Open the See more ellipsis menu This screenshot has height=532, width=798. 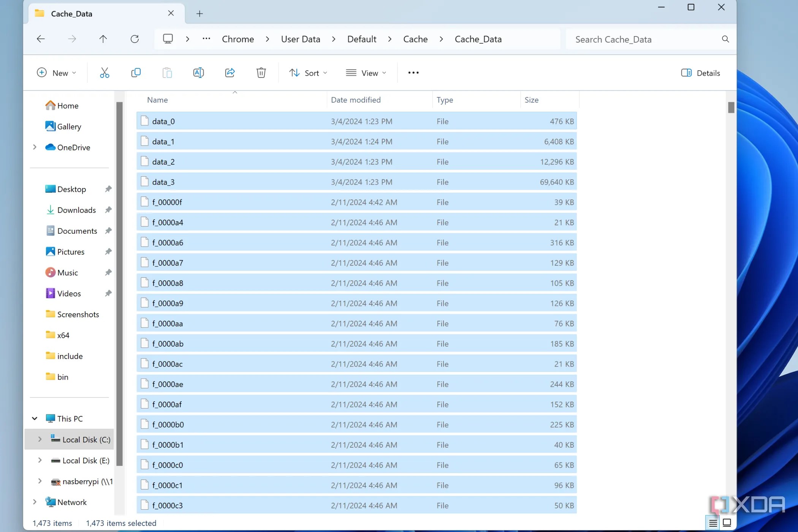(x=413, y=73)
